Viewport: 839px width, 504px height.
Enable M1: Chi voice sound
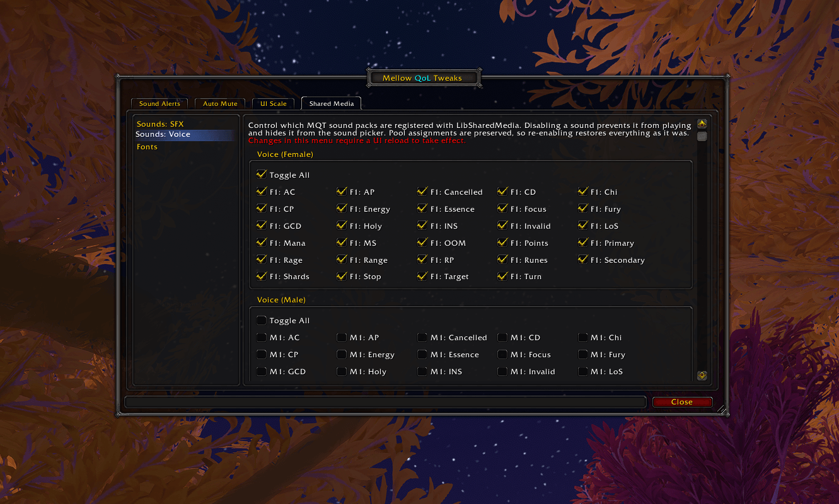(583, 337)
